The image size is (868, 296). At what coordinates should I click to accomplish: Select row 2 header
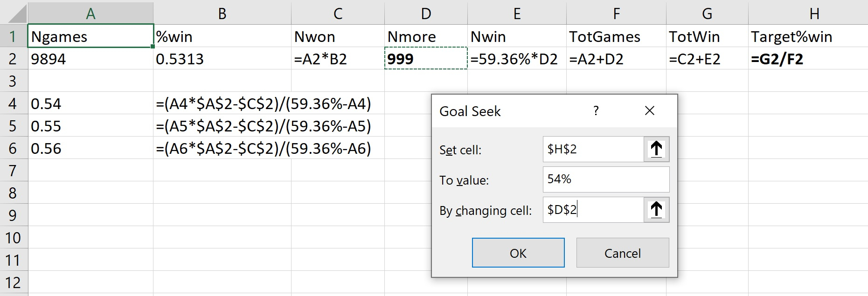pyautogui.click(x=13, y=59)
